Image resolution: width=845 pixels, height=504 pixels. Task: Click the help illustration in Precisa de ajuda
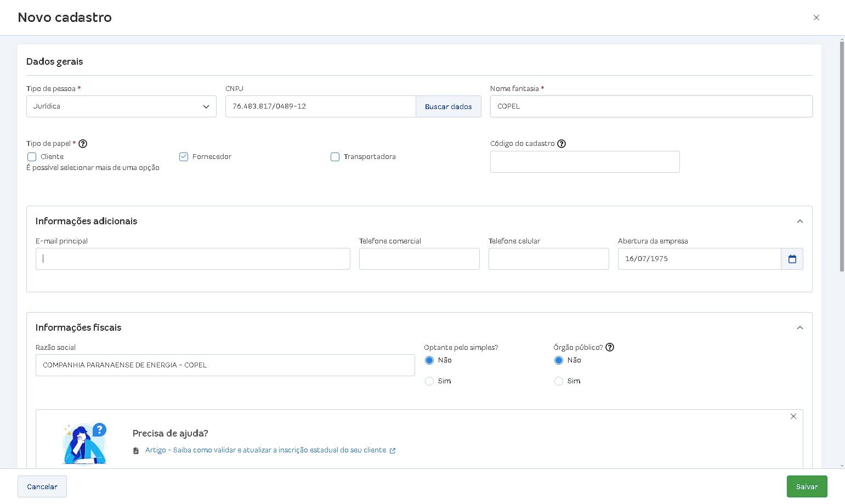pos(84,444)
